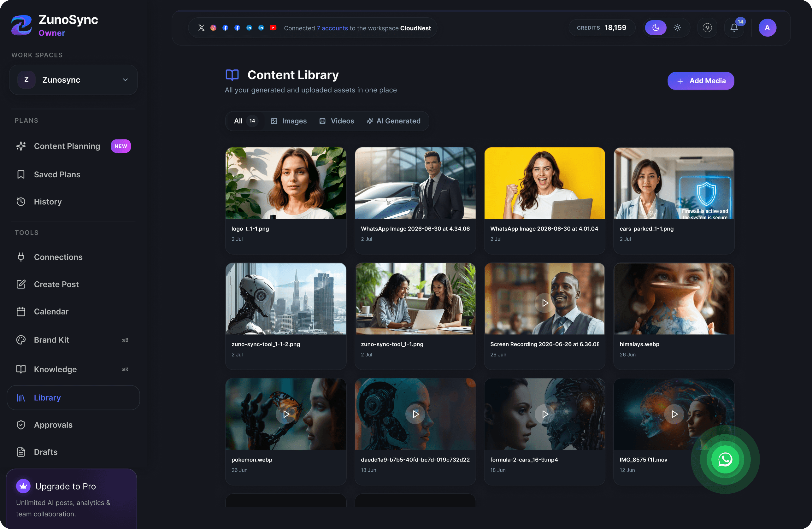The height and width of the screenshot is (529, 812).
Task: Switch to dark mode moon toggle
Action: tap(656, 28)
